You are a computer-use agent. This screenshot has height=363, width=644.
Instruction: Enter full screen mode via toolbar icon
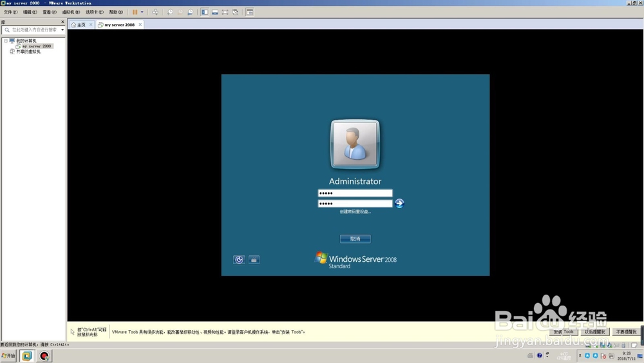point(225,12)
